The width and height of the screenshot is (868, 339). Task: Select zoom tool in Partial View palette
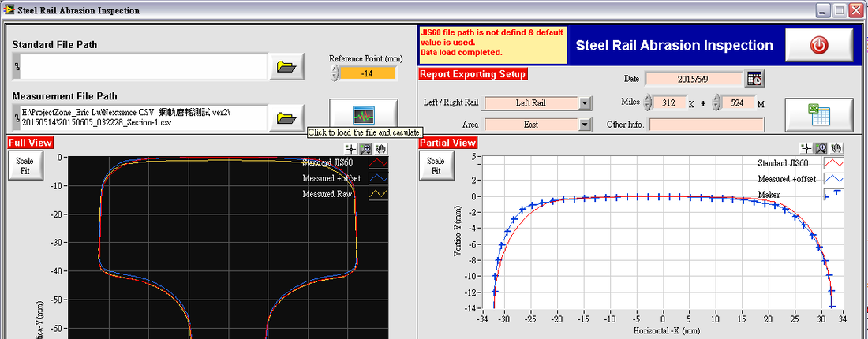tap(821, 147)
